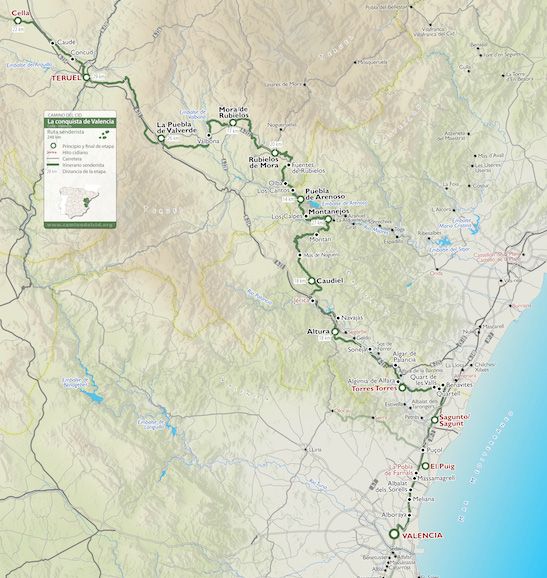Select the Meliana village dot
Viewport: 547px width, 578px height.
(410, 499)
